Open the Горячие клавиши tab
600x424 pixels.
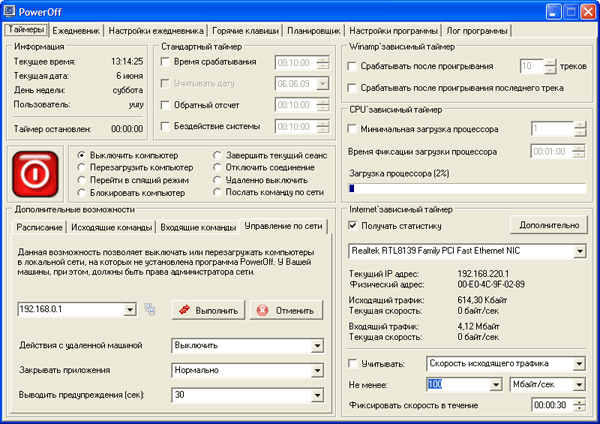[x=245, y=31]
